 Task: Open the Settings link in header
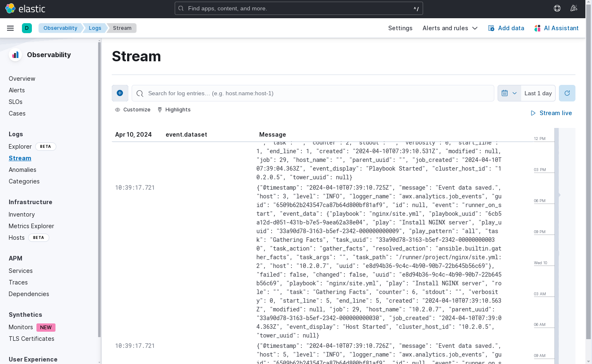point(400,28)
